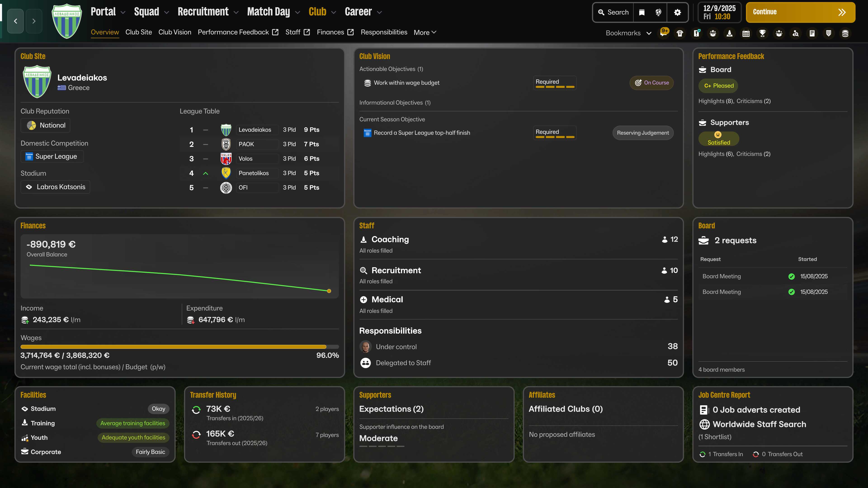Click the wage budget progress bar
This screenshot has width=868, height=488.
click(180, 347)
